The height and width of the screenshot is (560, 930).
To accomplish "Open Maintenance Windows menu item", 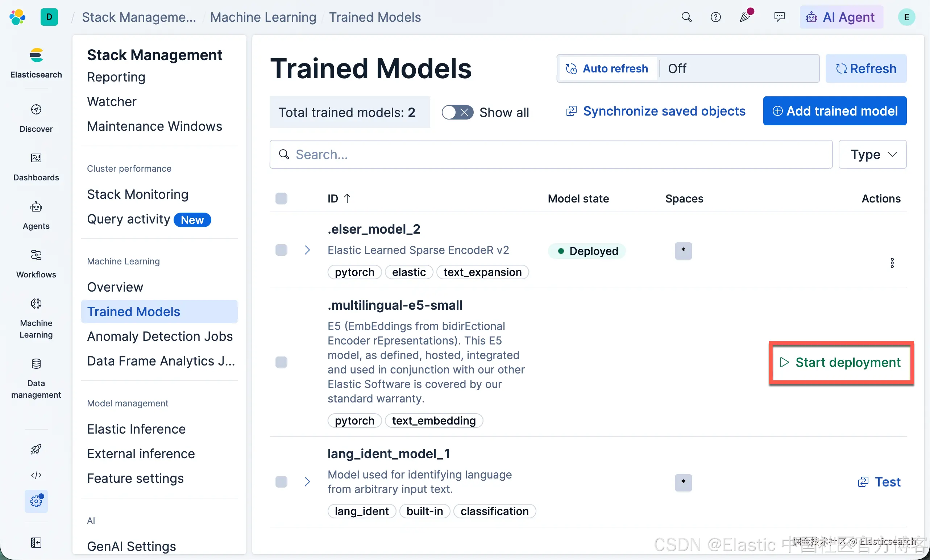I will coord(155,126).
